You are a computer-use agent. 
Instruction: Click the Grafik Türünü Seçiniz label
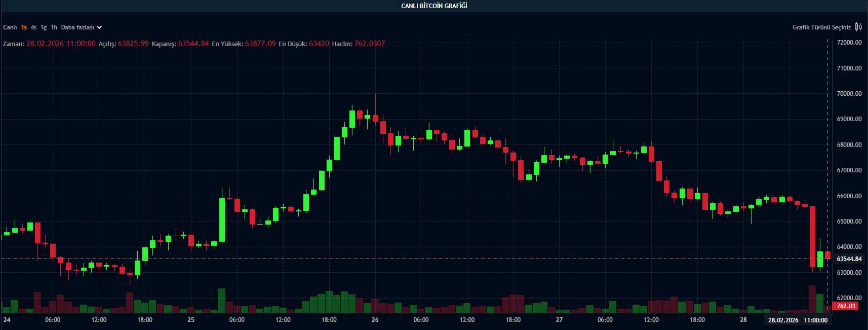821,27
